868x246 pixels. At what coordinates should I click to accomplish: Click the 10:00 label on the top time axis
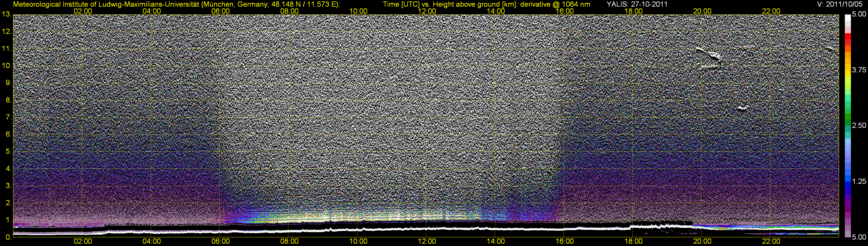pyautogui.click(x=358, y=11)
